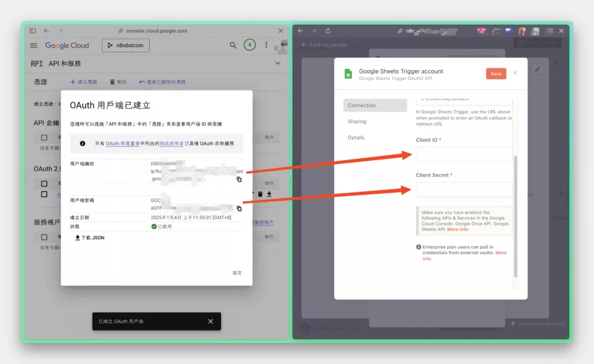
Task: Delete the OAuth client row via trash icon
Action: [x=260, y=194]
